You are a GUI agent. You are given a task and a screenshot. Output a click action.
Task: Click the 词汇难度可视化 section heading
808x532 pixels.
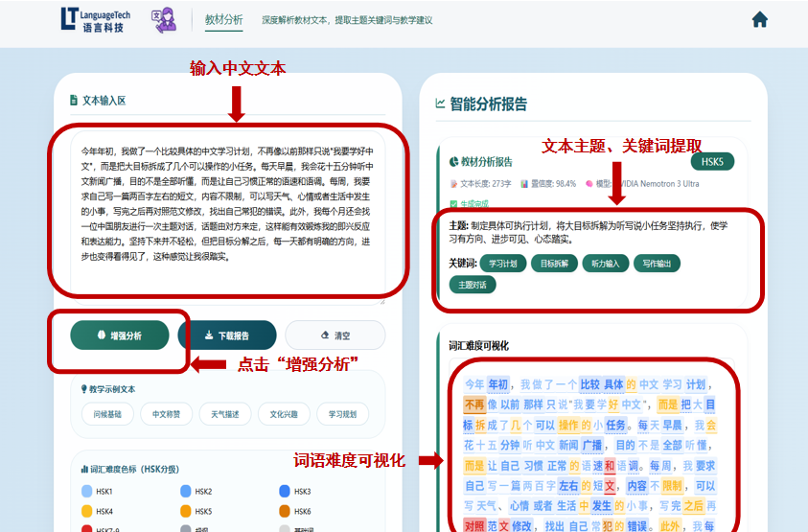pos(478,346)
